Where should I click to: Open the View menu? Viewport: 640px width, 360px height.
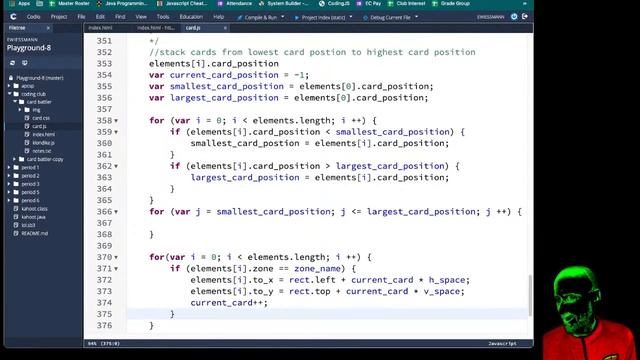141,17
